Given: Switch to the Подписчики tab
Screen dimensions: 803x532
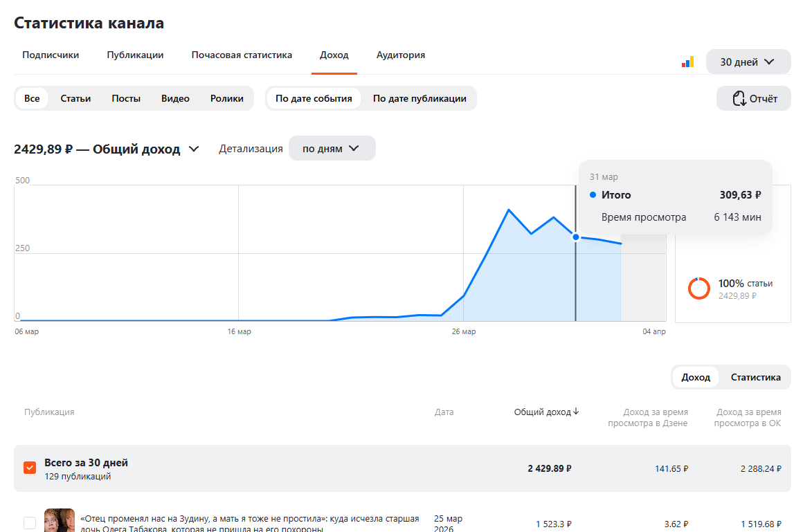Looking at the screenshot, I should click(51, 55).
